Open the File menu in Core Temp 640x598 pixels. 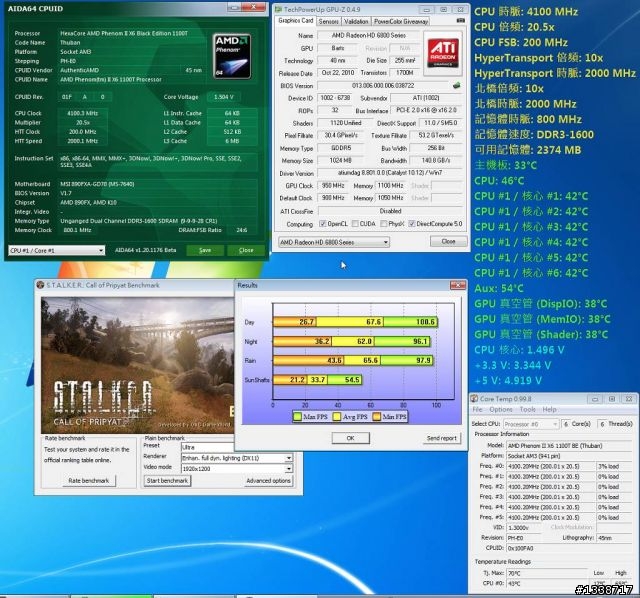point(477,409)
